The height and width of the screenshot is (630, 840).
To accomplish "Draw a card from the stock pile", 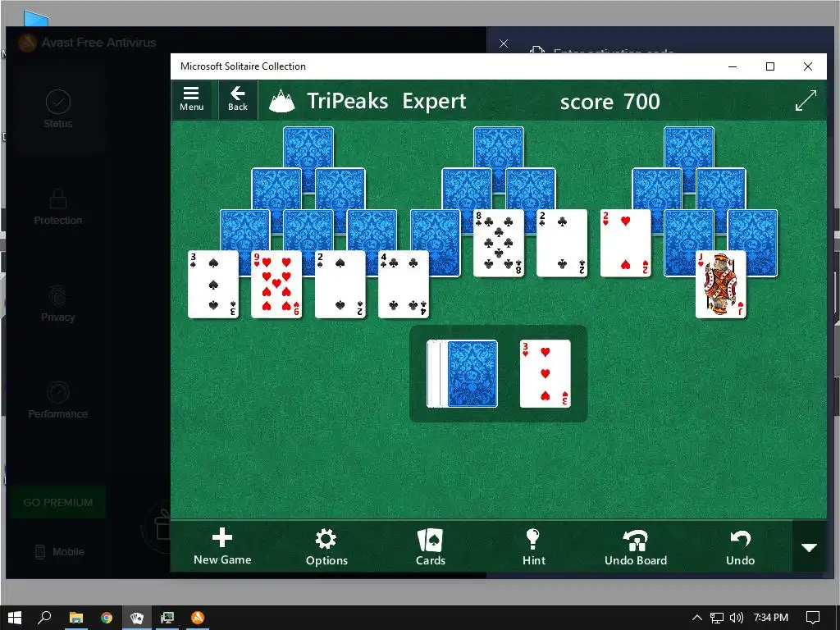I will click(472, 374).
